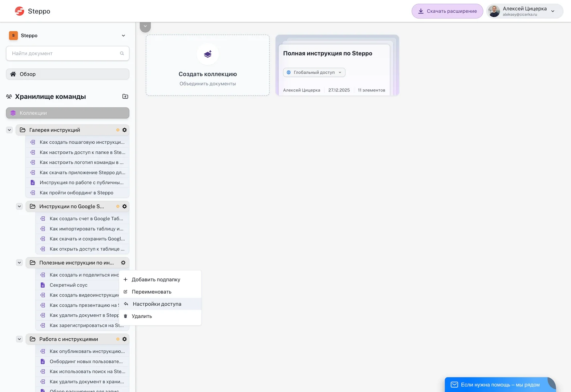Image resolution: width=571 pixels, height=392 pixels.
Task: Click the Обзор home icon
Action: (x=13, y=74)
